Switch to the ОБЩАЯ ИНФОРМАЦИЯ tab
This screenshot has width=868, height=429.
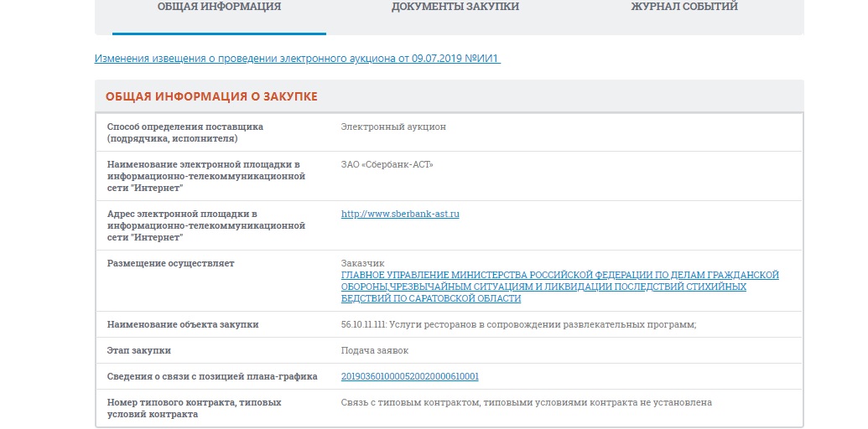219,7
